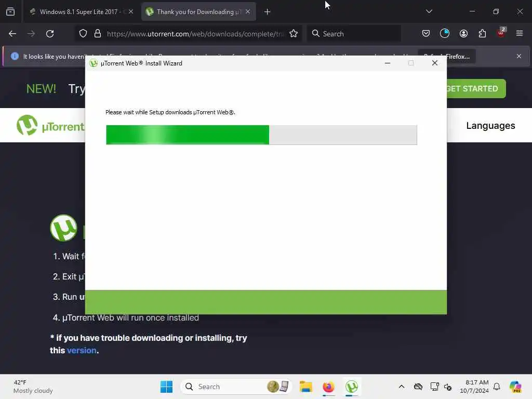Click the 'version' hyperlink on webpage
This screenshot has width=532, height=399.
click(82, 351)
